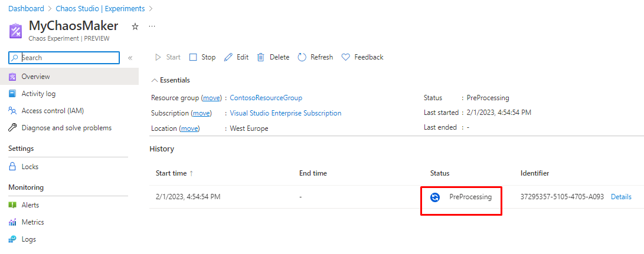Select Diagnose and solve problems
Viewport: 644px width, 254px height.
66,128
